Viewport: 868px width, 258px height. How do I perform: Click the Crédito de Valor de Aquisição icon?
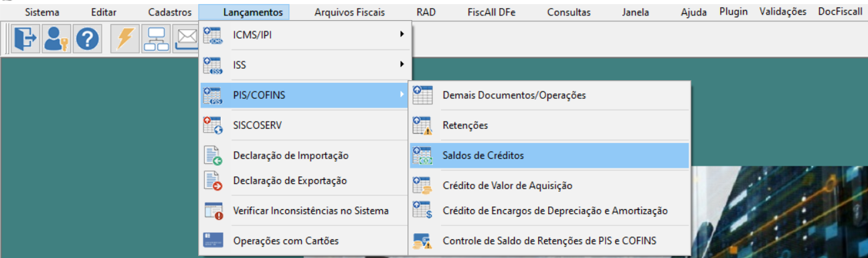422,185
